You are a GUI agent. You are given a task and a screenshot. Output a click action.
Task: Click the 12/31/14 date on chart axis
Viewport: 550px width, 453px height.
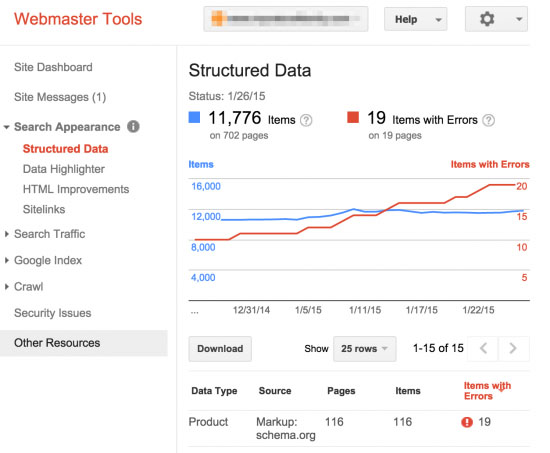tap(251, 310)
